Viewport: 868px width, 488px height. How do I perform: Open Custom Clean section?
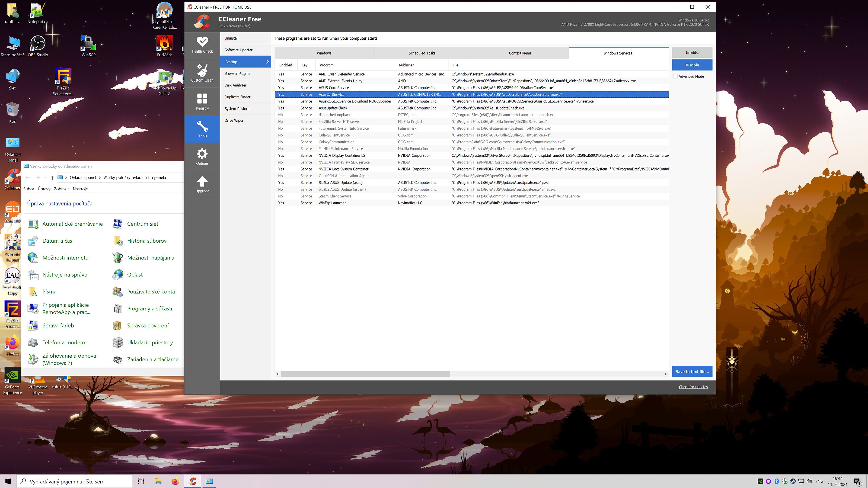tap(202, 73)
